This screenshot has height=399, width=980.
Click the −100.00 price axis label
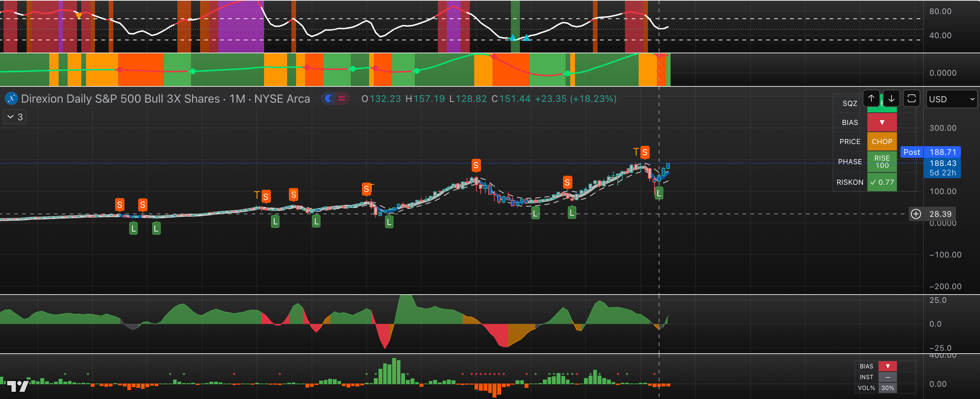point(945,255)
